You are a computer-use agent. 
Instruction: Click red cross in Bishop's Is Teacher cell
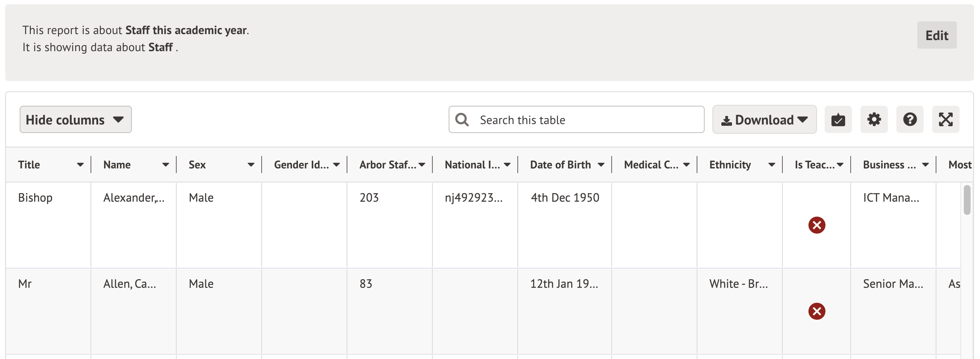[x=817, y=225]
